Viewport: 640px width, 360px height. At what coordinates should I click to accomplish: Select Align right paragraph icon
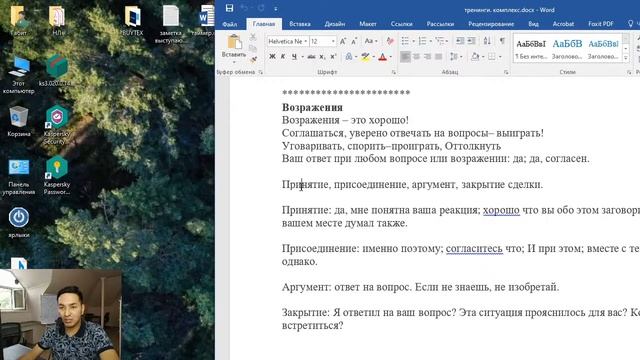pos(427,56)
